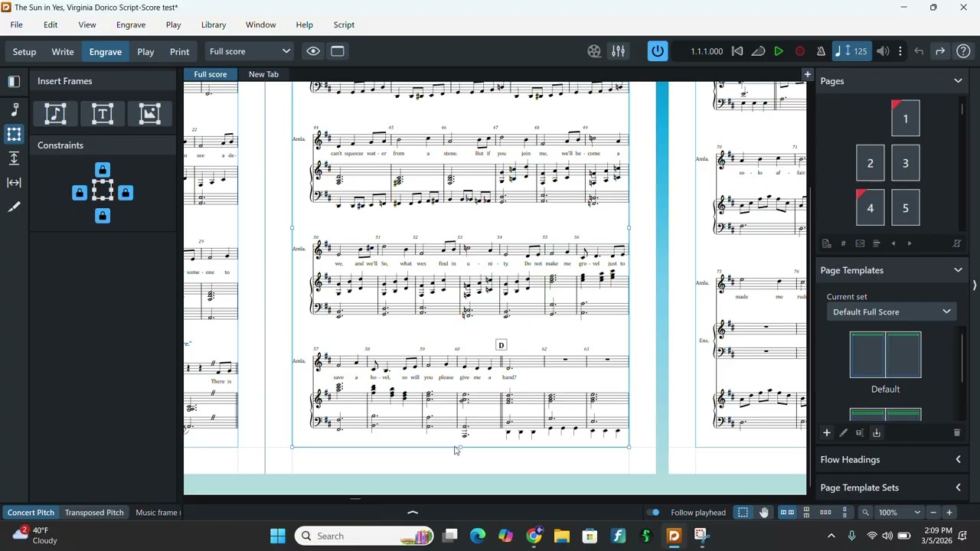Image resolution: width=980 pixels, height=551 pixels.
Task: Toggle the bottom constraint lock
Action: tap(103, 216)
